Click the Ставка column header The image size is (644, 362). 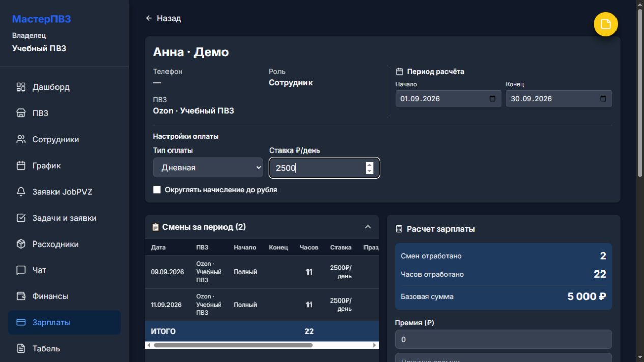[341, 248]
